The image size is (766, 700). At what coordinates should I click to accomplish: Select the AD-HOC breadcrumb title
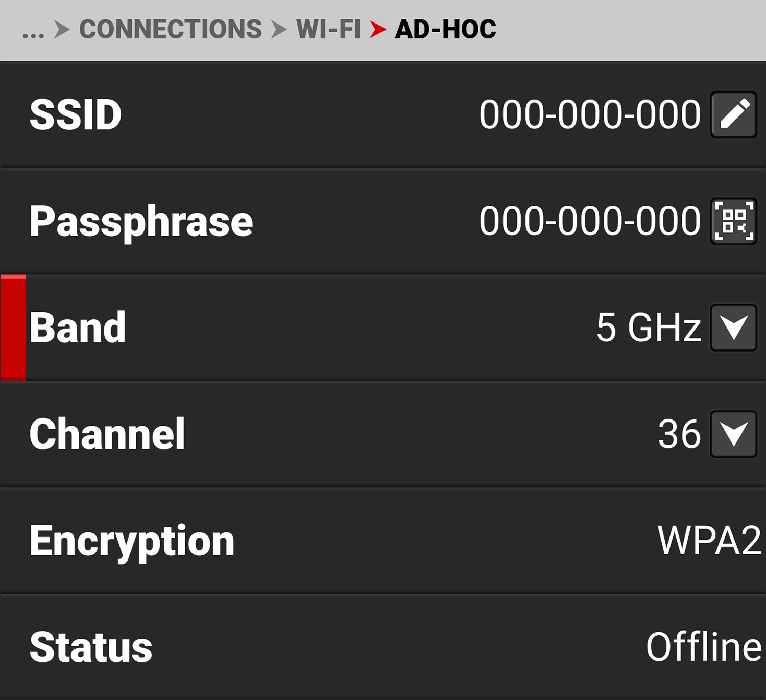(x=445, y=29)
